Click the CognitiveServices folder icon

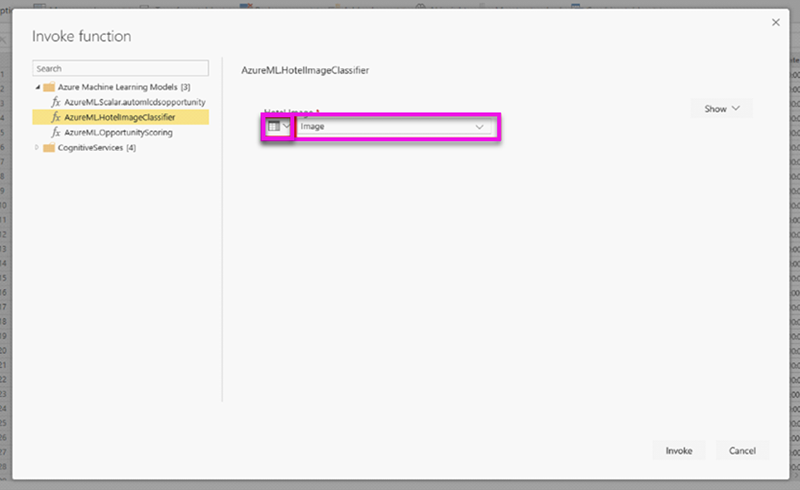coord(49,148)
